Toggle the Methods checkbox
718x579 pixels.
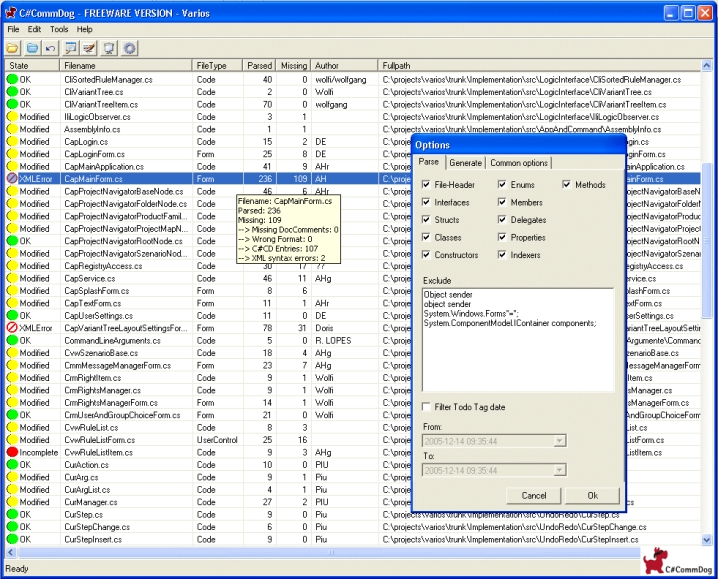[567, 185]
